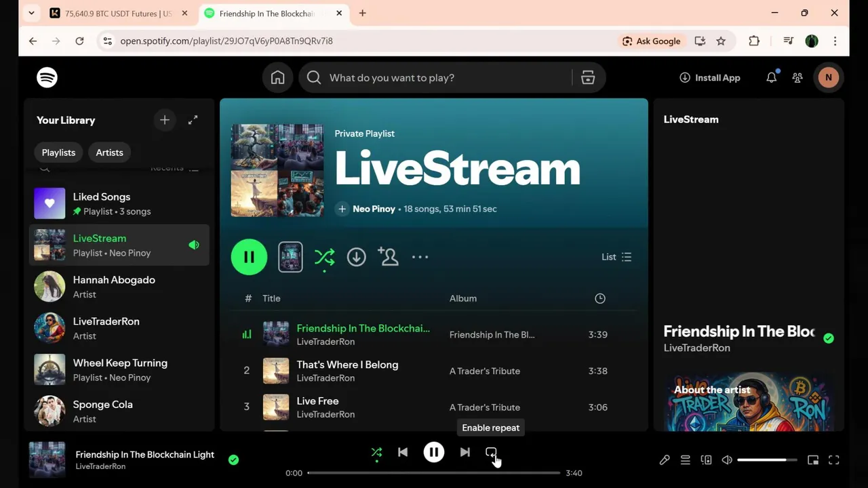Open the Hannah Abogado artist
This screenshot has height=488, width=868.
[x=119, y=287]
